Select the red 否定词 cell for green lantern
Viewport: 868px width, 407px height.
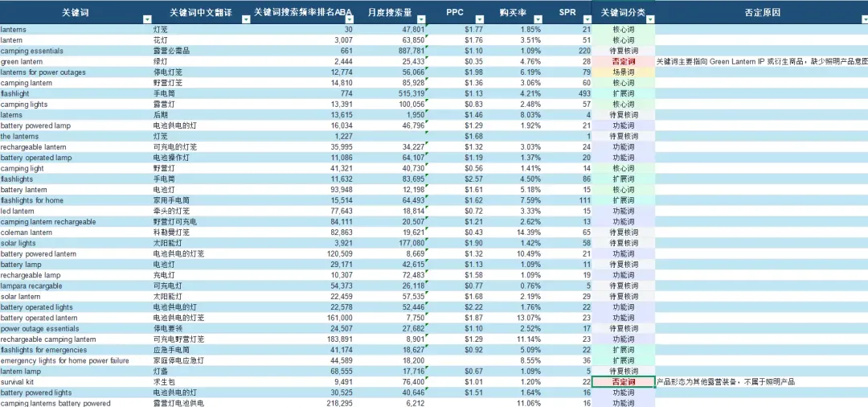pyautogui.click(x=624, y=61)
